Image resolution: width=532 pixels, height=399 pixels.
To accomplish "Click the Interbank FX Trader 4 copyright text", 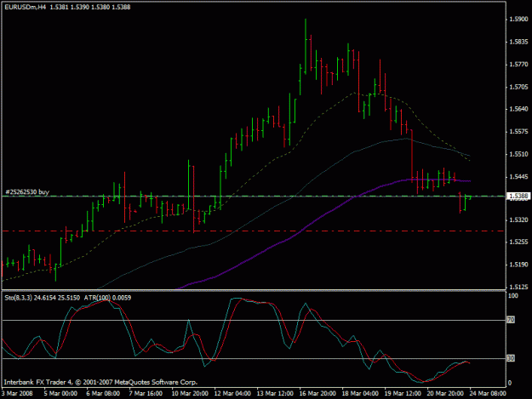I will click(x=100, y=382).
